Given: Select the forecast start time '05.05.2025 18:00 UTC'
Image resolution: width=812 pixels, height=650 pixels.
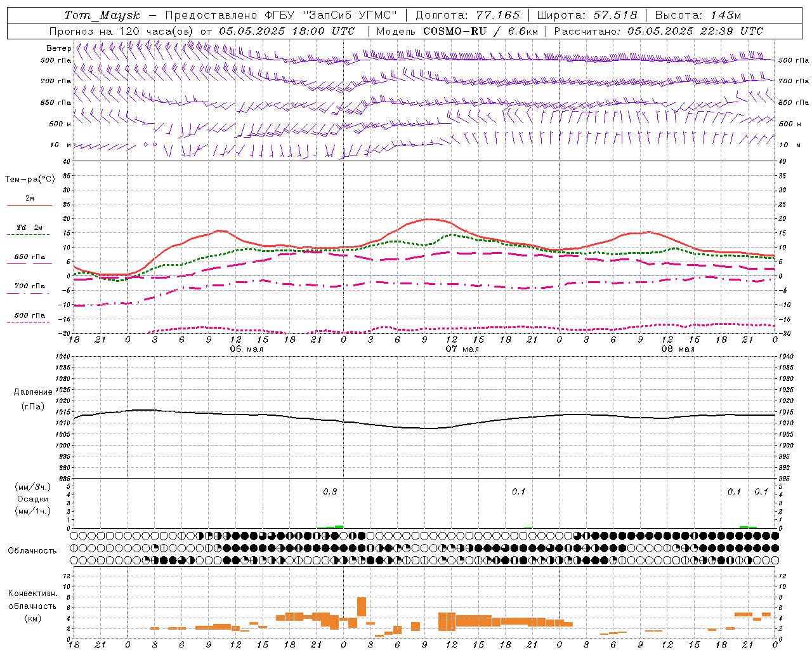Looking at the screenshot, I should [x=287, y=31].
